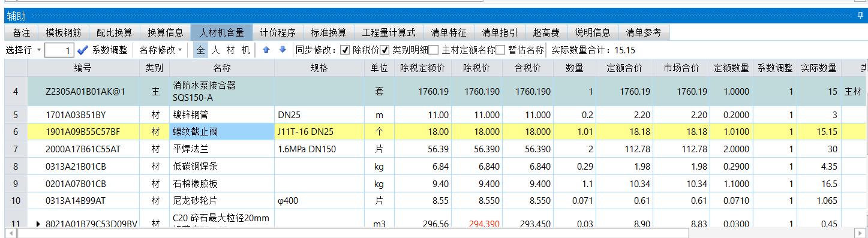Switch to the 超高费 tab

546,32
